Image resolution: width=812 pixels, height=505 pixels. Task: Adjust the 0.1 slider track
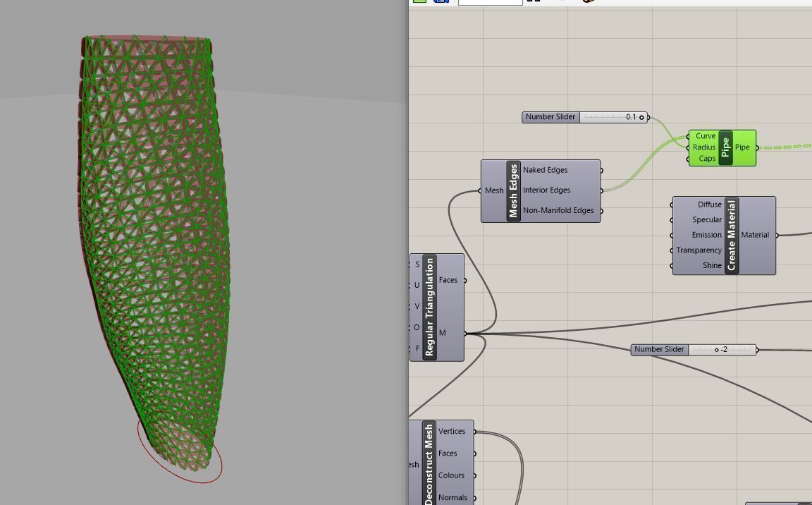(x=614, y=117)
